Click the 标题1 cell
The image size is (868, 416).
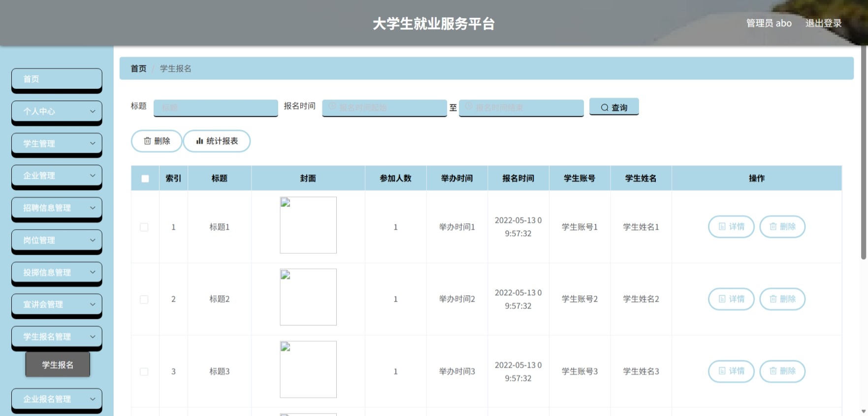click(220, 227)
